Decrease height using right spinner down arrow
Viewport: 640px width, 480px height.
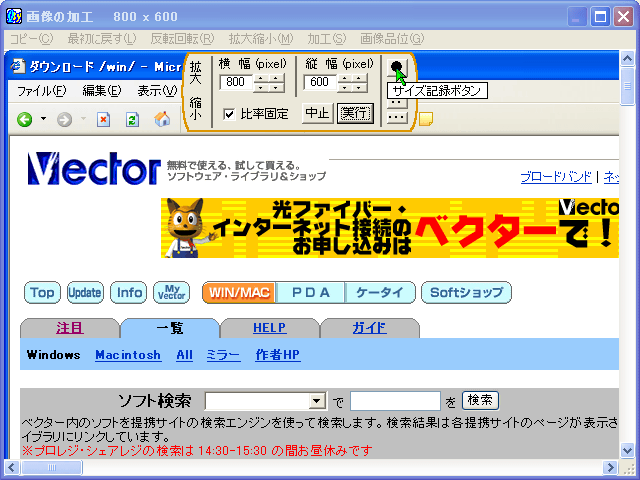click(x=359, y=87)
